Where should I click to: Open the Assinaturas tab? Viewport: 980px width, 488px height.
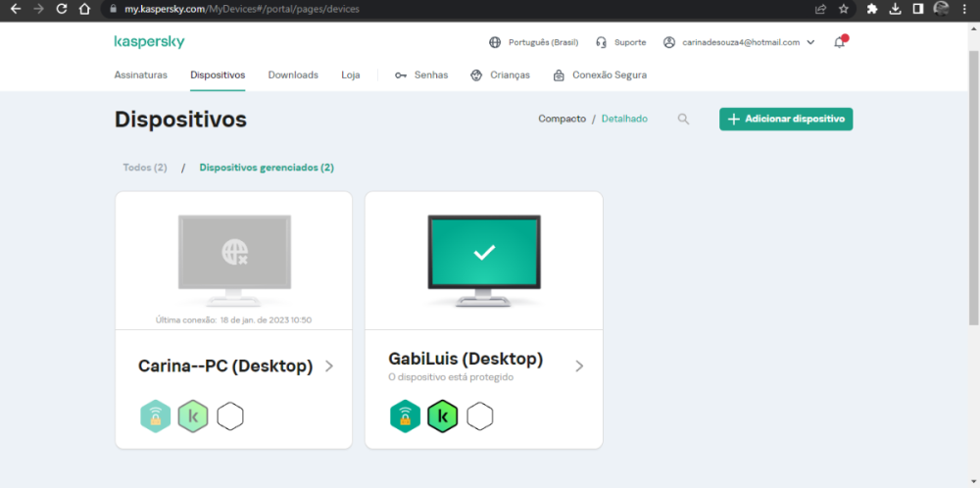140,75
